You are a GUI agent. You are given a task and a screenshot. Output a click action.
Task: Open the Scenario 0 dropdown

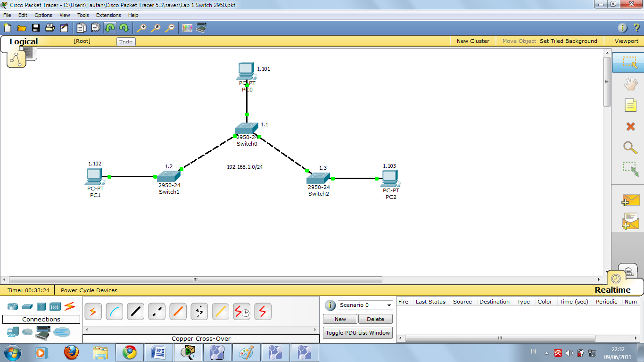click(x=365, y=305)
